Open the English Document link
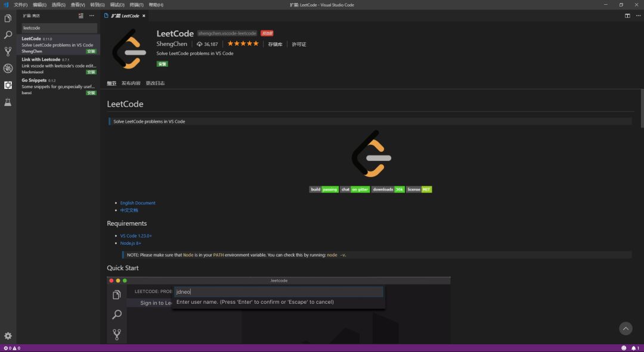 [x=138, y=203]
